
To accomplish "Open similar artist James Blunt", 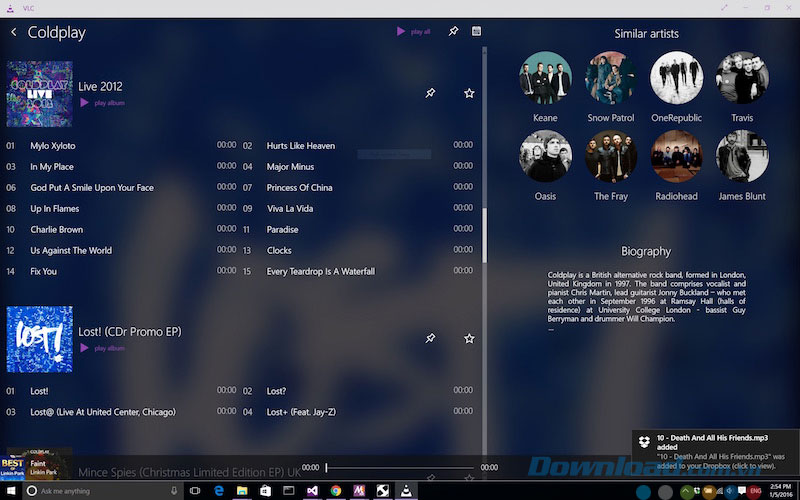I will (x=742, y=156).
